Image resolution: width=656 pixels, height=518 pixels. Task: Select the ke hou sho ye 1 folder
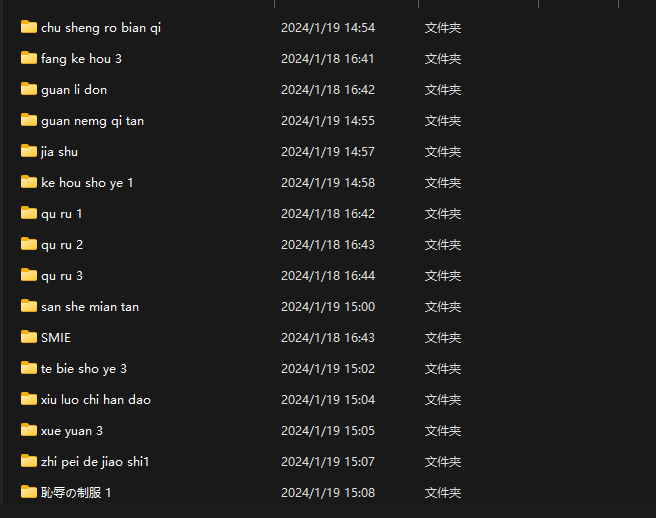87,183
